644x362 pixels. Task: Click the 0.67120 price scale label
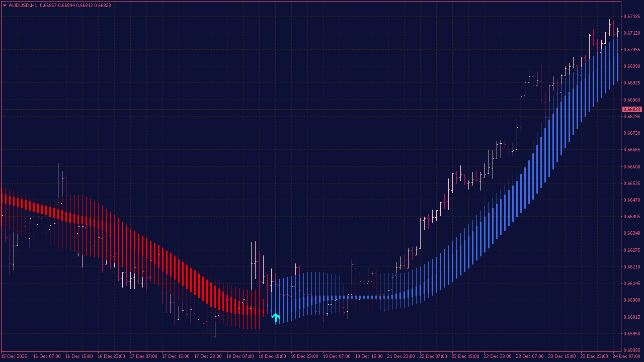click(x=631, y=33)
